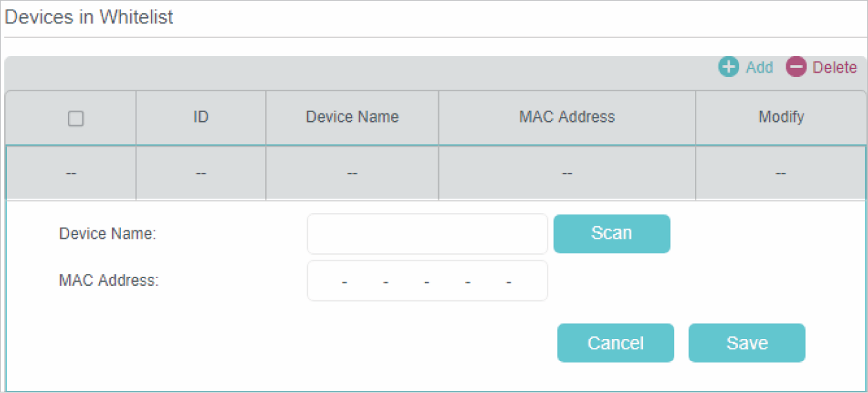Viewport: 868px width, 393px height.
Task: Click the Device Name form label
Action: click(x=107, y=234)
